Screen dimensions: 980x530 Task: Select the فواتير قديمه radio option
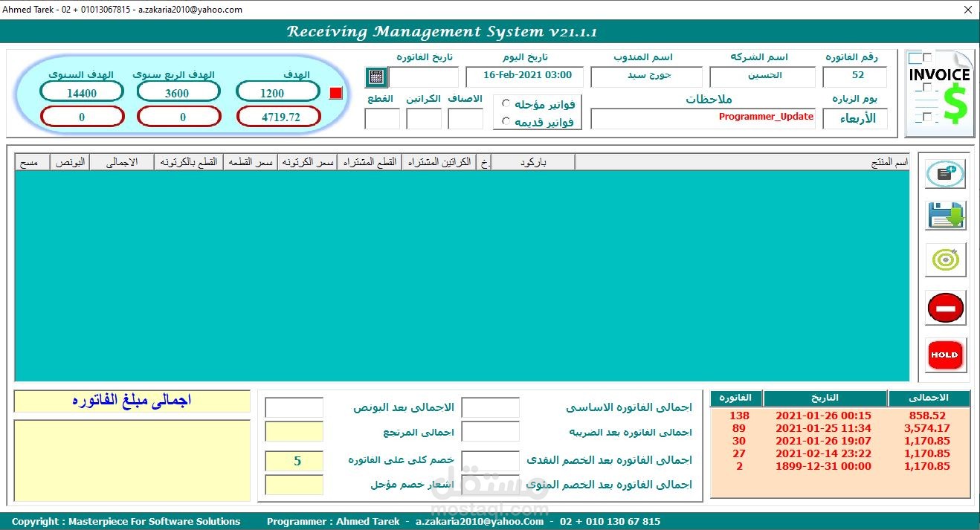(506, 121)
